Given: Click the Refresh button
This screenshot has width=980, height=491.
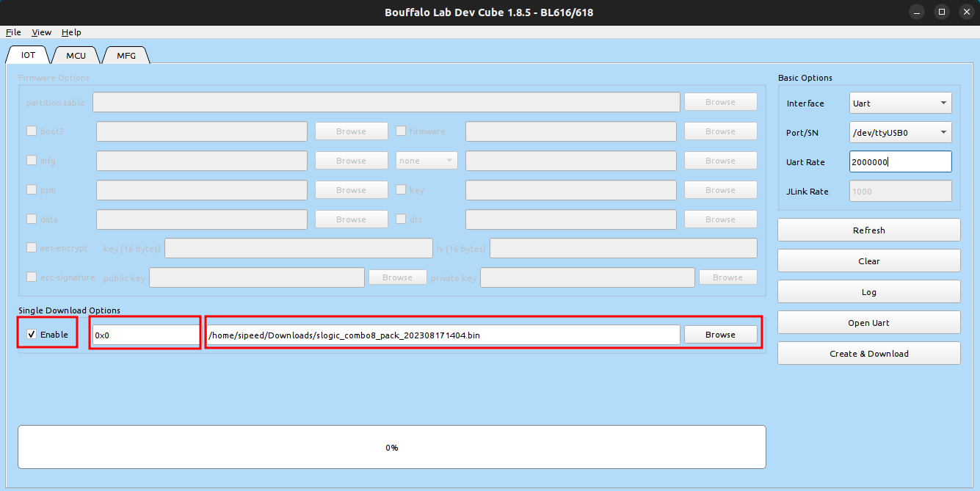Looking at the screenshot, I should tap(869, 230).
